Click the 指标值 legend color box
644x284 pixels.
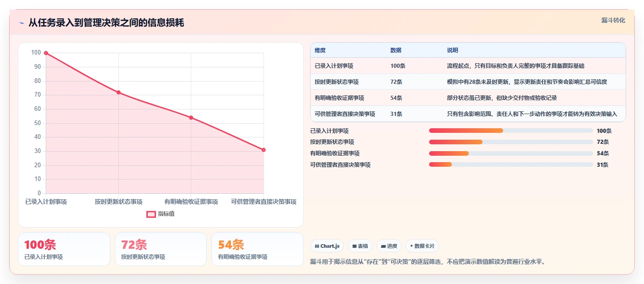pyautogui.click(x=151, y=214)
